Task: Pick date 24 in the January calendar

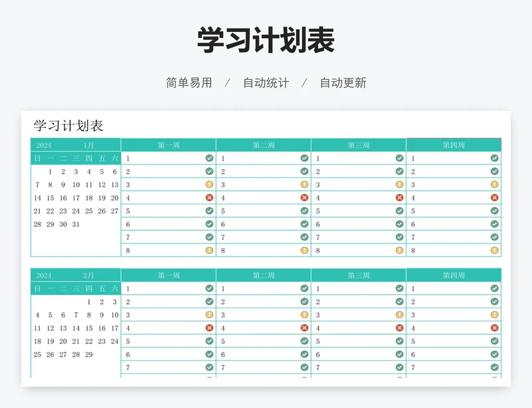Action: (76, 211)
